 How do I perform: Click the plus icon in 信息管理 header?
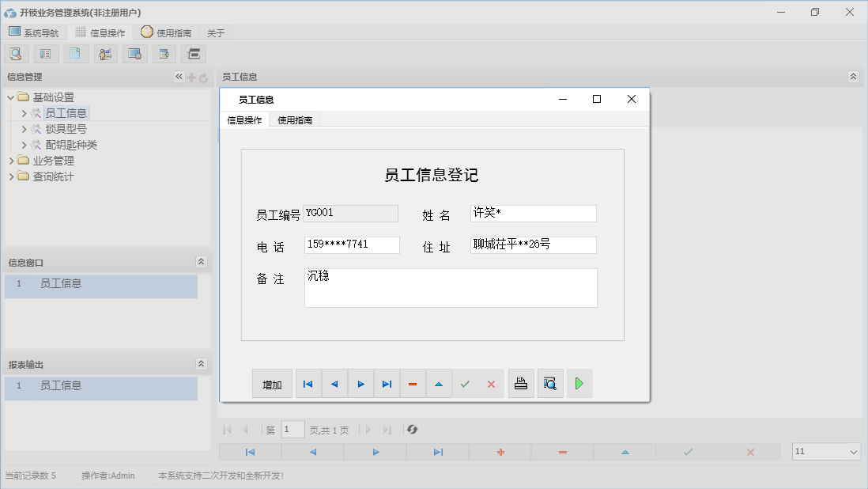pos(191,77)
